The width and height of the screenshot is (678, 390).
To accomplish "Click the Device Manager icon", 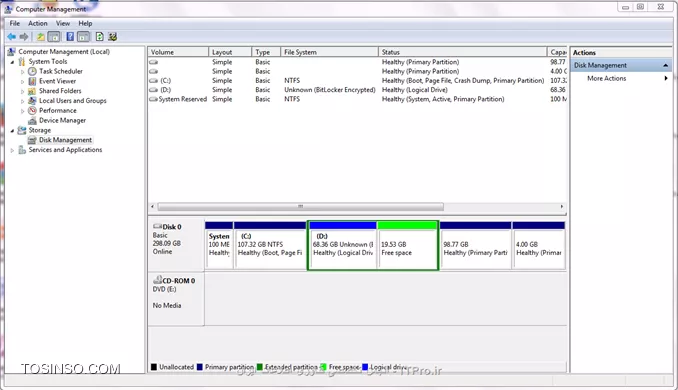I will click(32, 121).
